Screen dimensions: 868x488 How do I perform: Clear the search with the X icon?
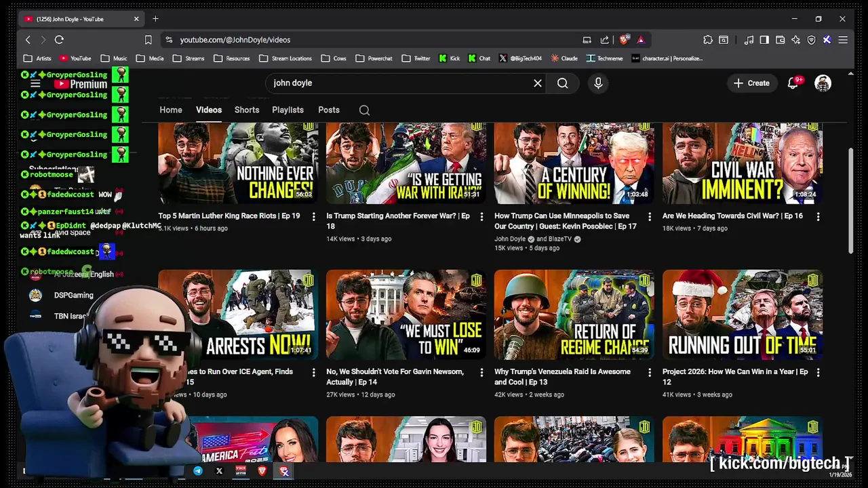tap(538, 83)
